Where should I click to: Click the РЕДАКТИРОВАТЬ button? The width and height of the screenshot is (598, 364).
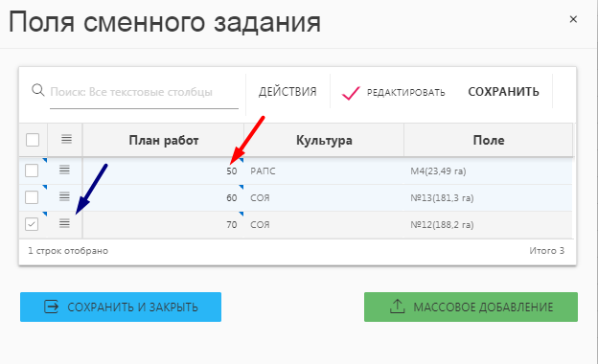[x=394, y=93]
